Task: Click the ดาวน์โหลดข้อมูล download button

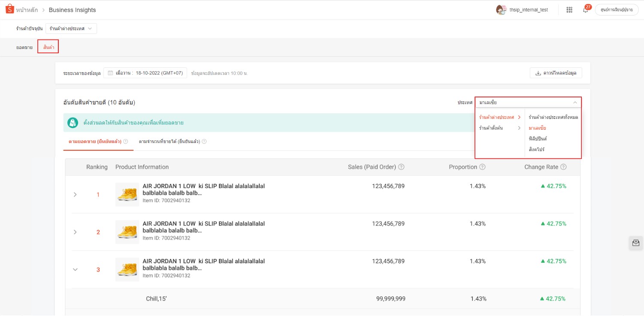Action: click(556, 73)
